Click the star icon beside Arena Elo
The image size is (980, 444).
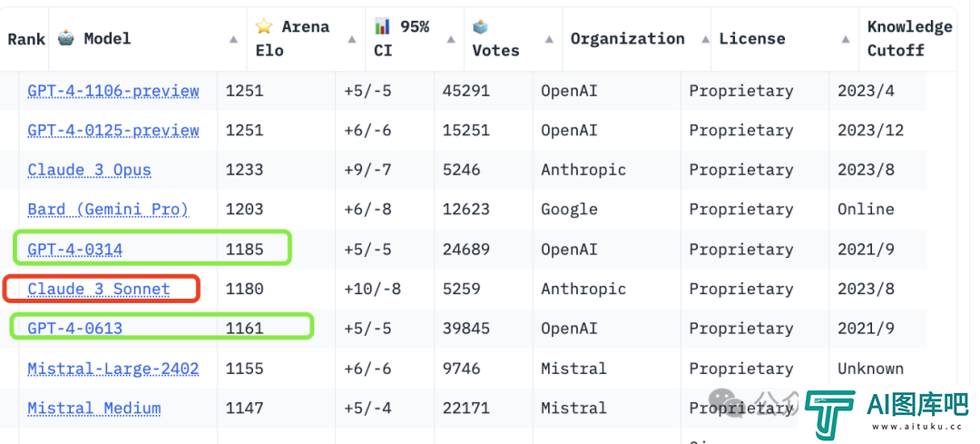point(264,26)
